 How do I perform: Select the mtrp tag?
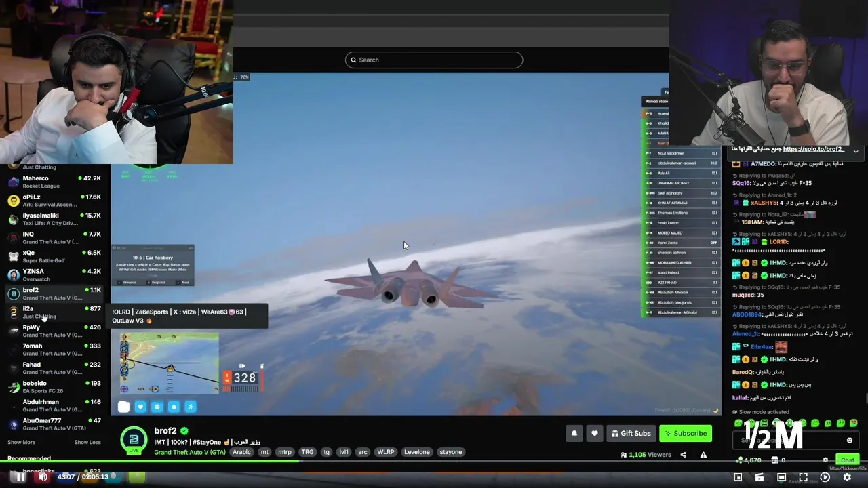(285, 452)
